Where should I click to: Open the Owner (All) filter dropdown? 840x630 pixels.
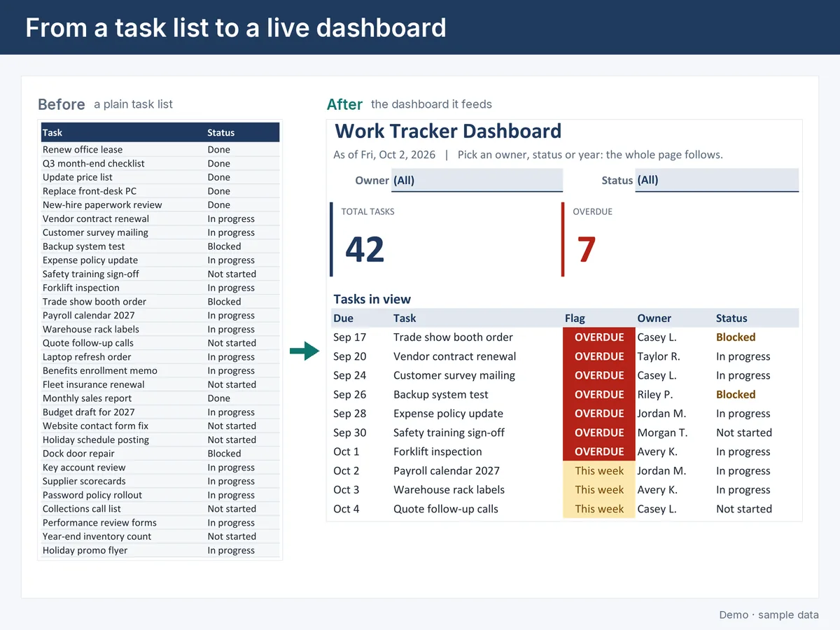click(477, 180)
